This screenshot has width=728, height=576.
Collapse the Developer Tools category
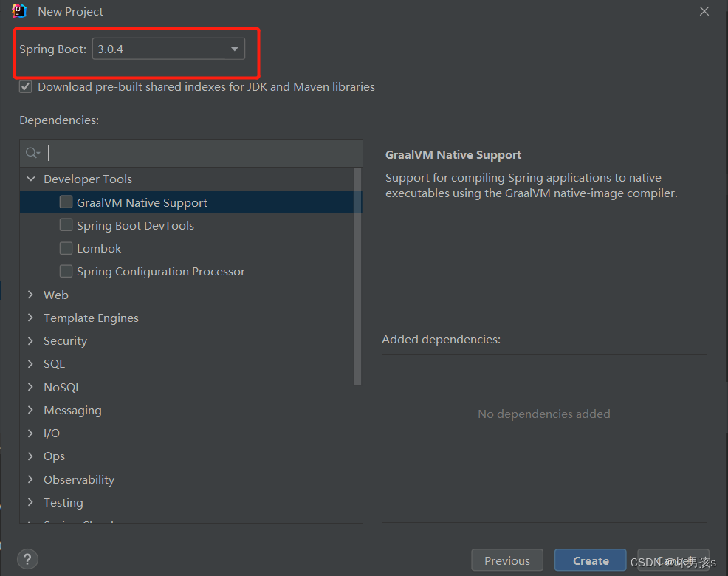31,179
